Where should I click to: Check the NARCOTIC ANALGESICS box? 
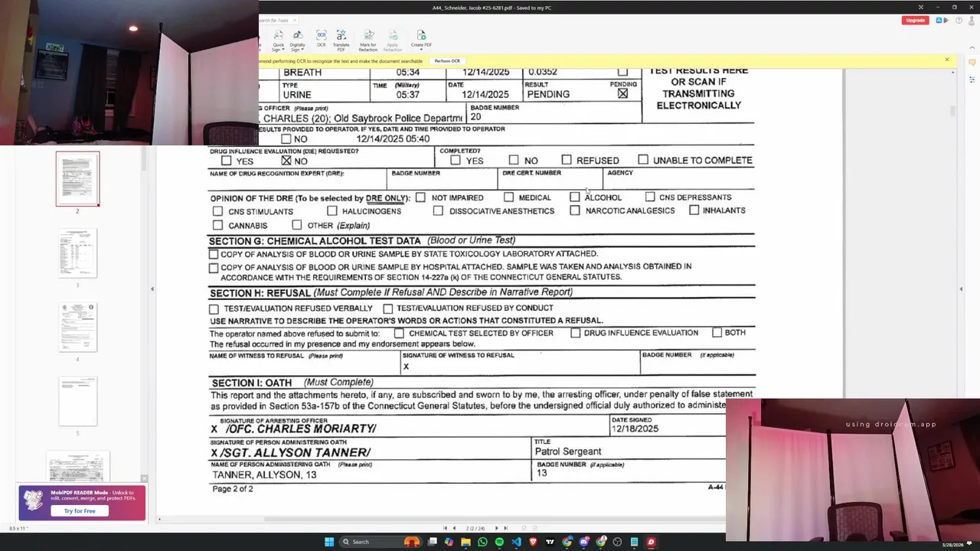pyautogui.click(x=575, y=210)
